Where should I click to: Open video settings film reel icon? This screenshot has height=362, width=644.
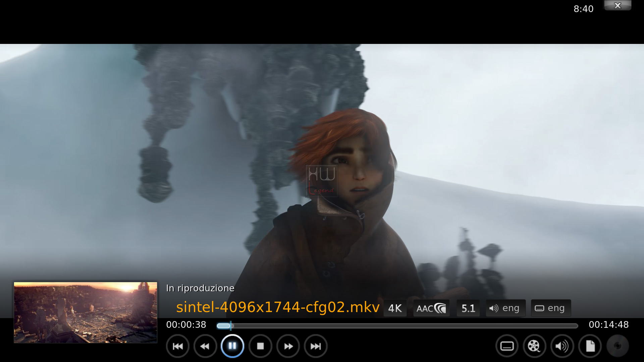tap(534, 346)
